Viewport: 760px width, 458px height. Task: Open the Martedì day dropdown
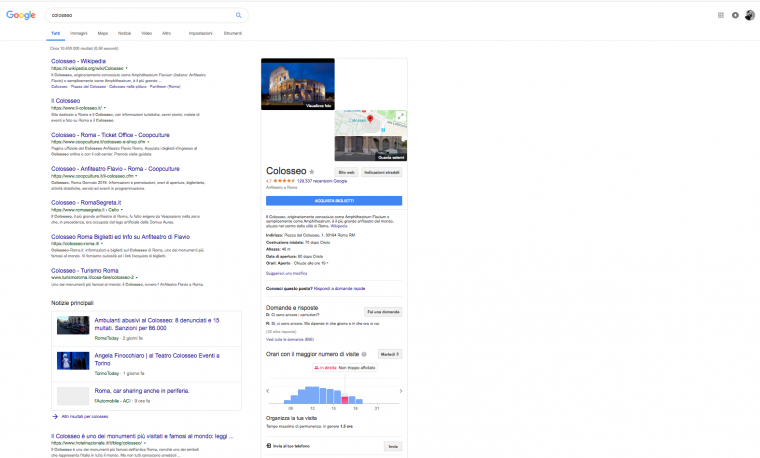pyautogui.click(x=390, y=354)
